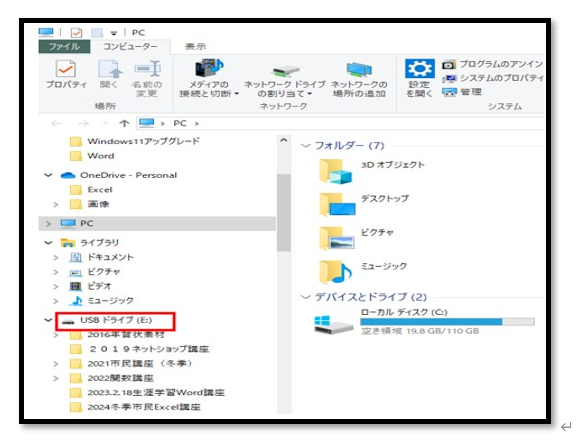Select 2023.2.18生涯学習Word講座 folder
Screen dimensions: 584x443
(147, 393)
